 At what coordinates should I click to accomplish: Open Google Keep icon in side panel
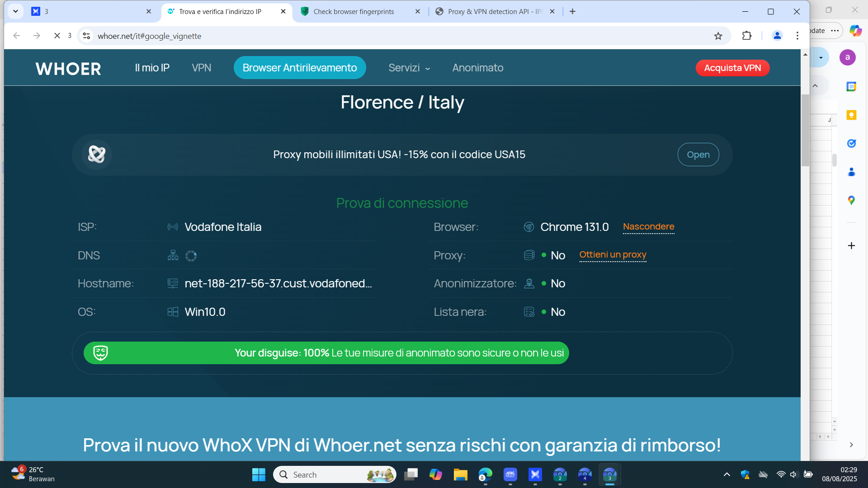[x=851, y=115]
